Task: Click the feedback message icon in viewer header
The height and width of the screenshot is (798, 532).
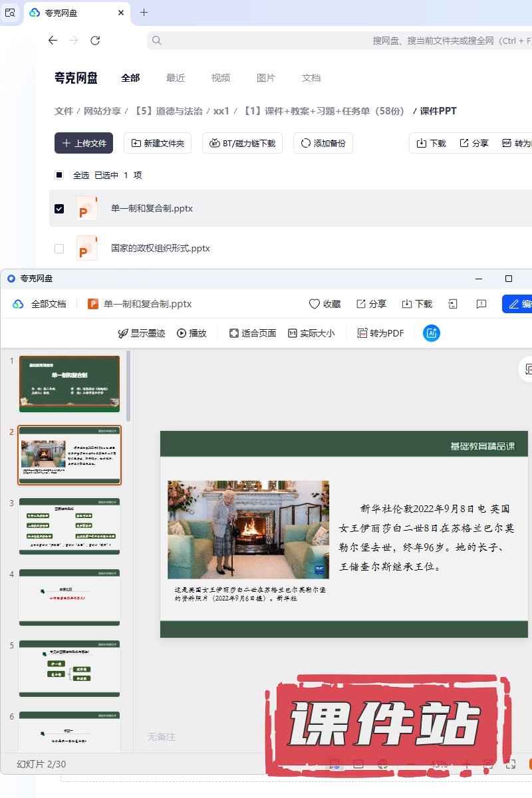Action: pyautogui.click(x=481, y=304)
